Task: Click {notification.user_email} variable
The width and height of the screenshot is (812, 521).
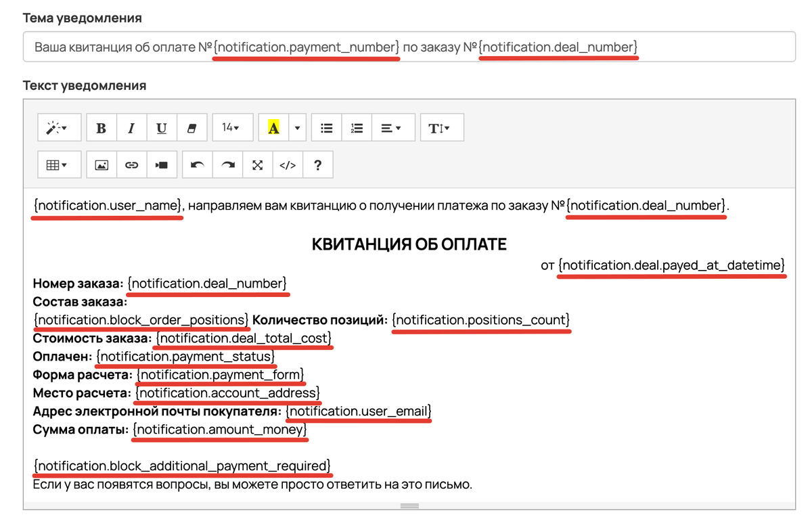Action: [x=359, y=411]
